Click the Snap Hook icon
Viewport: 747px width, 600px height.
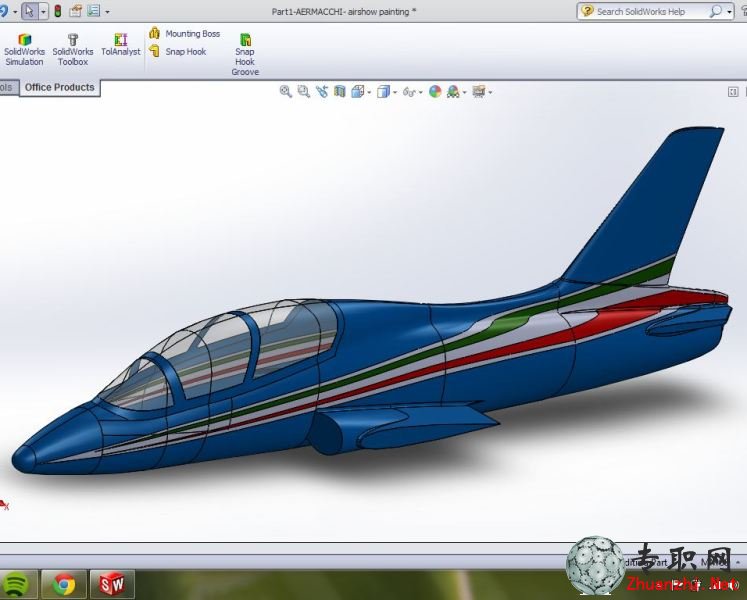click(x=154, y=51)
